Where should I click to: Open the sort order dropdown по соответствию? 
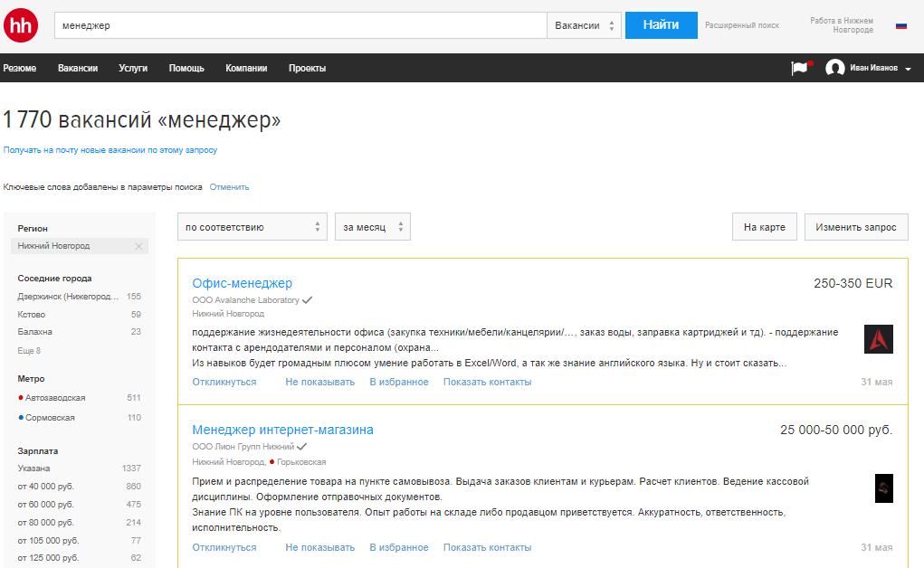pyautogui.click(x=252, y=226)
